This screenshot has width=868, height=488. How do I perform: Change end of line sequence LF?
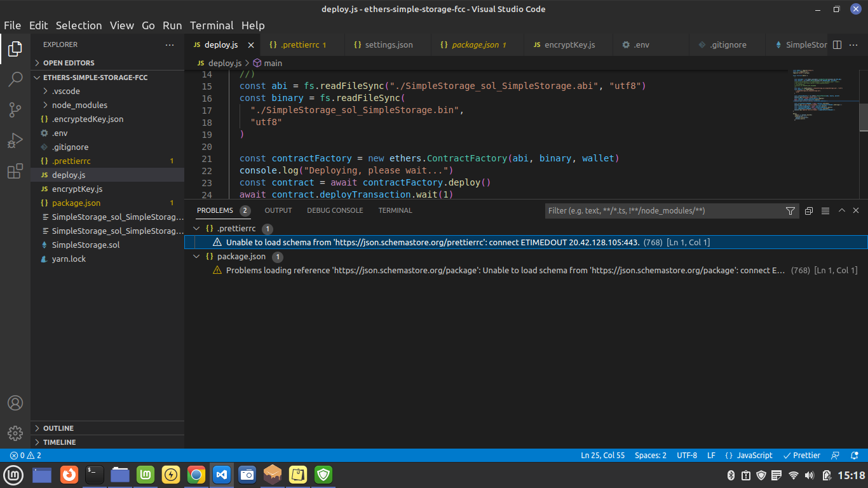click(x=711, y=456)
